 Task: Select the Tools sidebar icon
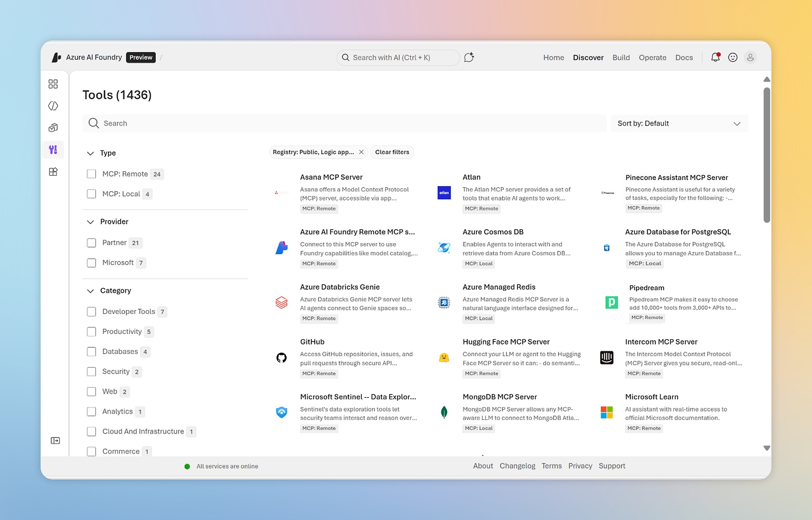(53, 150)
